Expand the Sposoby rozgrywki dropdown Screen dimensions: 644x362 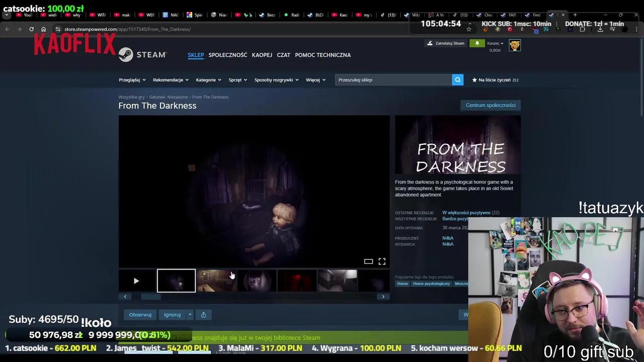tap(276, 80)
